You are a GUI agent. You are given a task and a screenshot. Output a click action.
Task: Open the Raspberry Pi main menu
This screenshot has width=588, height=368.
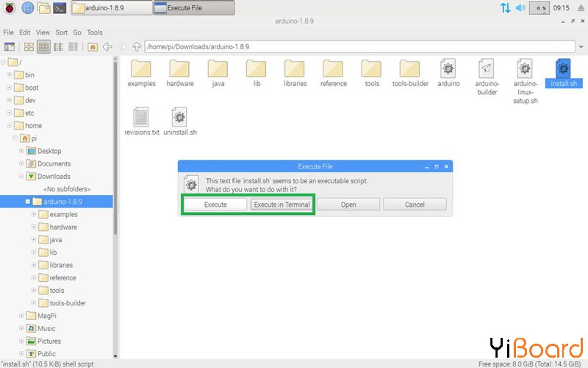pyautogui.click(x=10, y=8)
